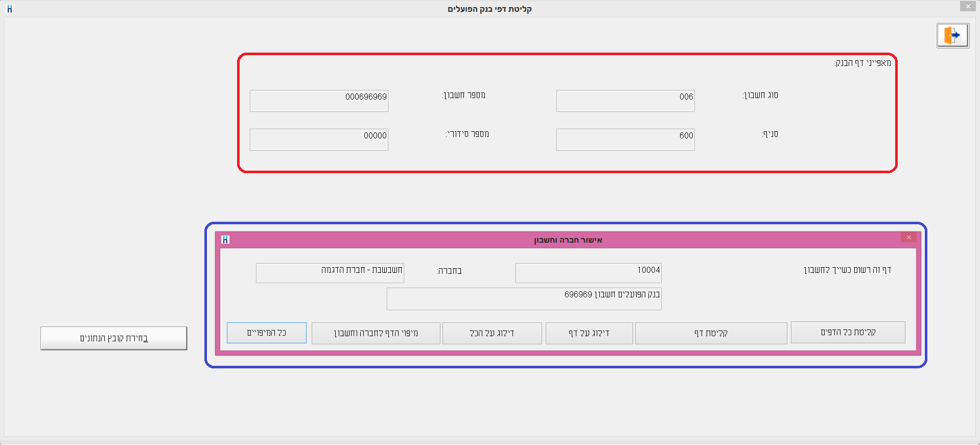
Task: Focus the מספר סידורי field showing 00000
Action: [319, 139]
